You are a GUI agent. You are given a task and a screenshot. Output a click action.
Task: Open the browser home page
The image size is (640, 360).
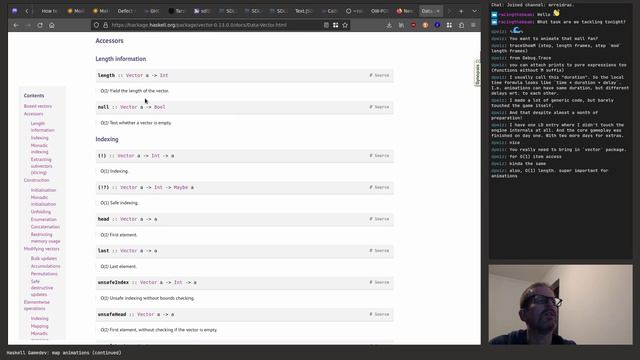click(x=52, y=25)
